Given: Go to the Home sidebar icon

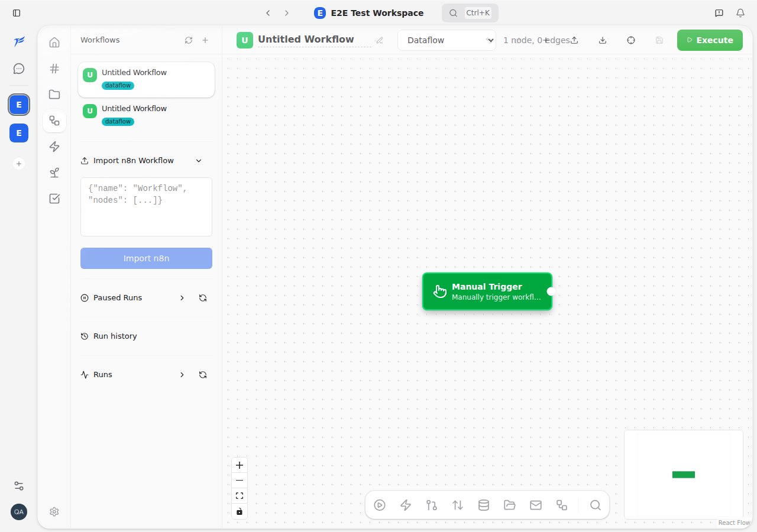Looking at the screenshot, I should click(x=54, y=43).
